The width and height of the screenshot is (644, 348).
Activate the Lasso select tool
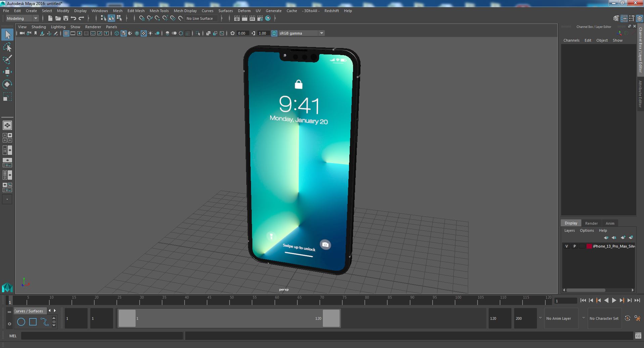pyautogui.click(x=7, y=47)
